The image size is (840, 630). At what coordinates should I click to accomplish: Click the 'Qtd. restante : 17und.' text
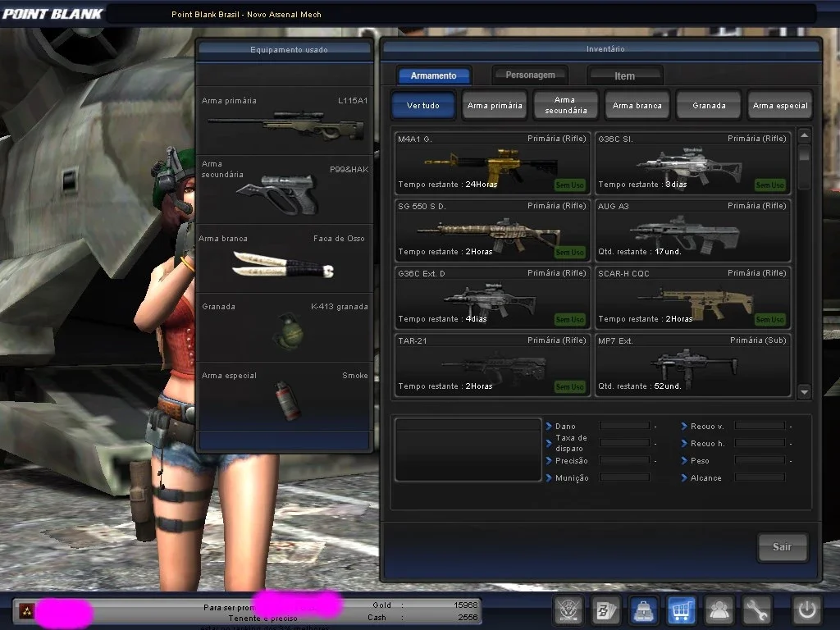[640, 251]
